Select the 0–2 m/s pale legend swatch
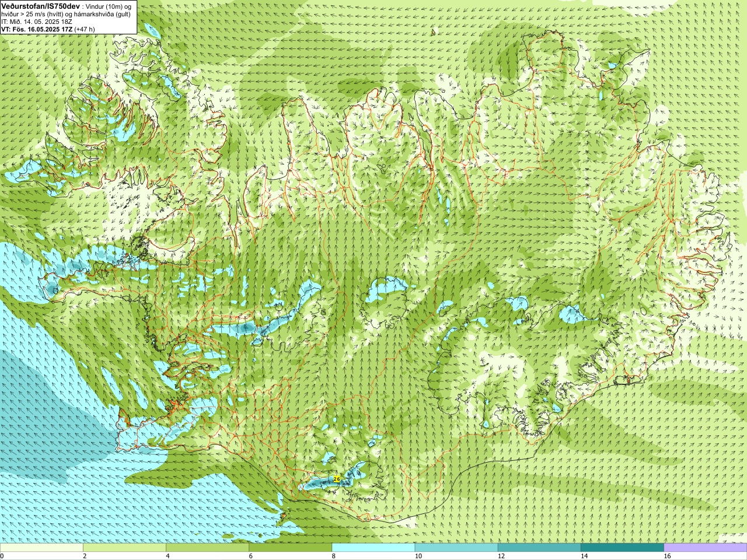Viewport: 747px width, 560px height. 41,548
